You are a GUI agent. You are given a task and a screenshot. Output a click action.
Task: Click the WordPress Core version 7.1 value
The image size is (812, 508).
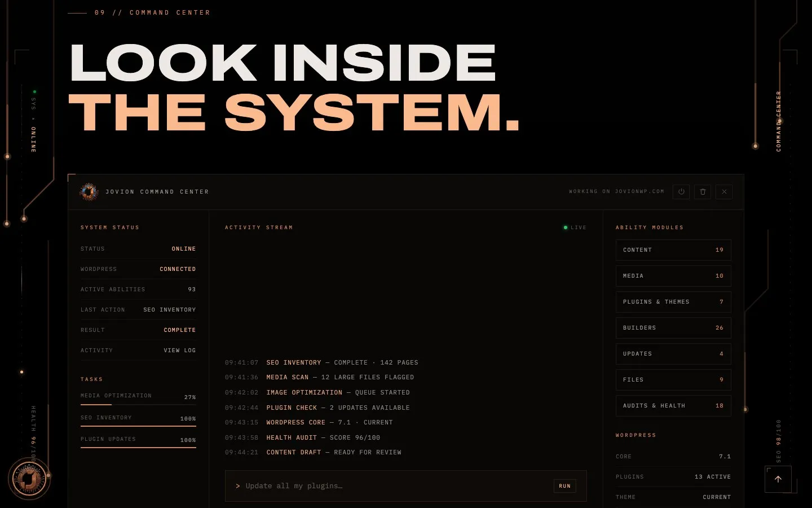(725, 457)
